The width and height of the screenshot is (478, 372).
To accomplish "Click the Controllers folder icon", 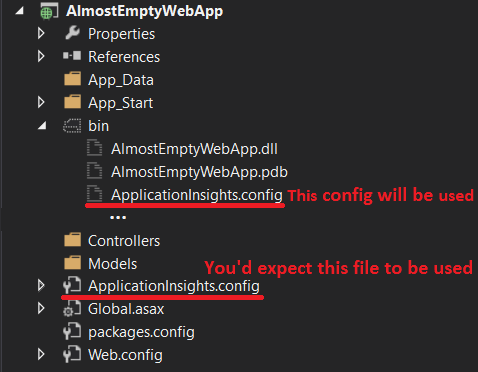I will pyautogui.click(x=72, y=240).
